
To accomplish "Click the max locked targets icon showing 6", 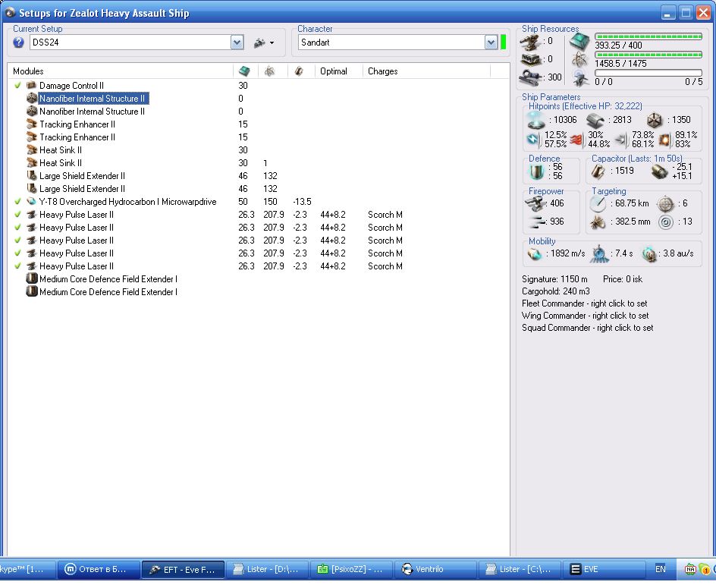I will (x=665, y=204).
